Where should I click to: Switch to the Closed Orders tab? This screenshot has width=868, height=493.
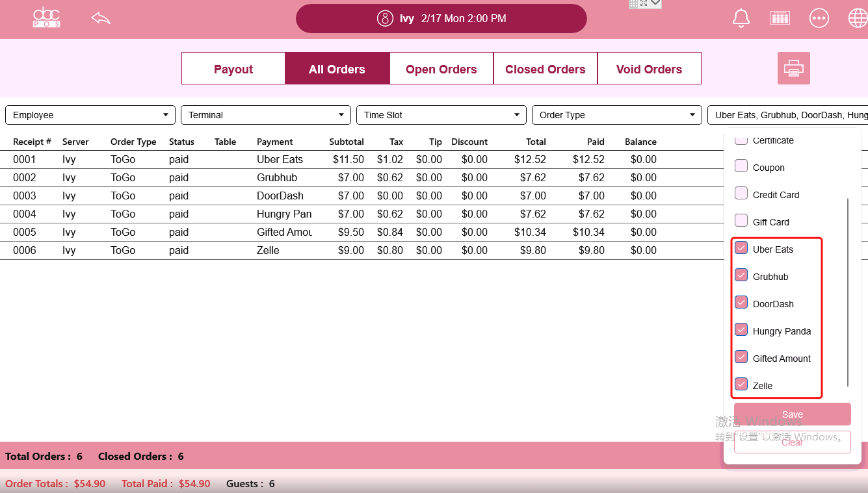[546, 69]
